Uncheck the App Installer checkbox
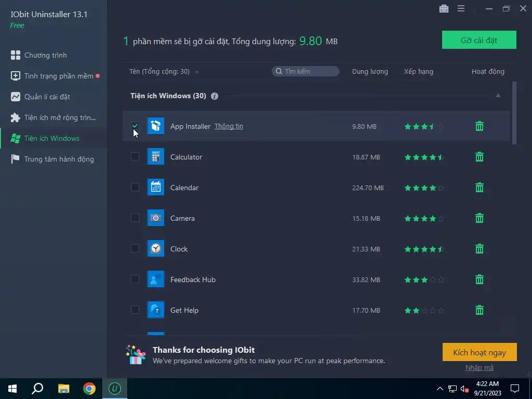The height and width of the screenshot is (399, 532). pyautogui.click(x=135, y=126)
